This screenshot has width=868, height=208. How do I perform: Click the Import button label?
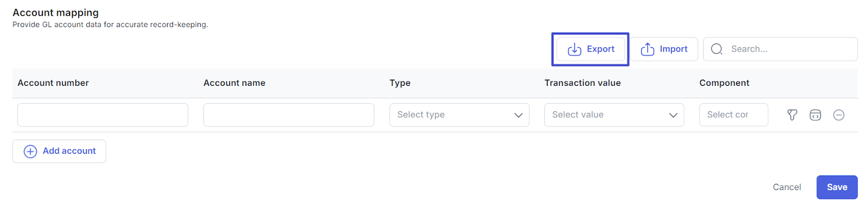coord(673,49)
